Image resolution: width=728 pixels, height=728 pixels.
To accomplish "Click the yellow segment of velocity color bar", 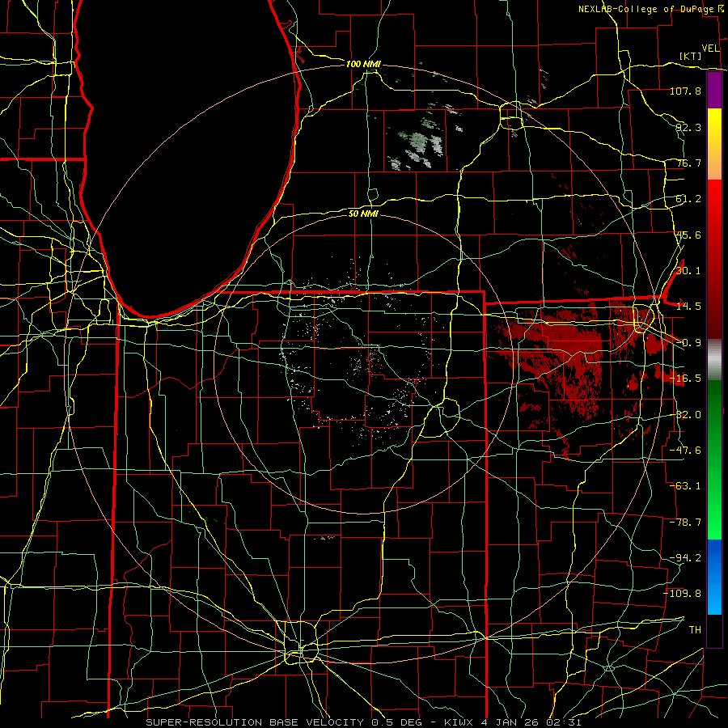I will pyautogui.click(x=714, y=144).
